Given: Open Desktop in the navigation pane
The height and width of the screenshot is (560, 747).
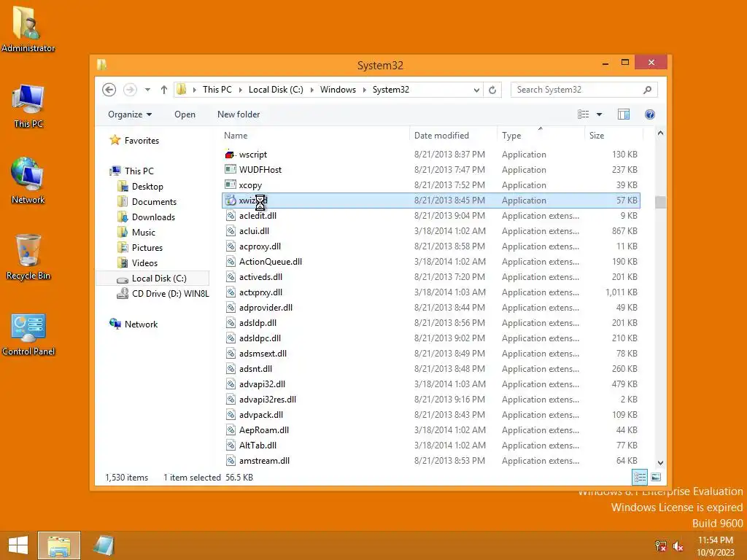Looking at the screenshot, I should click(x=140, y=187).
